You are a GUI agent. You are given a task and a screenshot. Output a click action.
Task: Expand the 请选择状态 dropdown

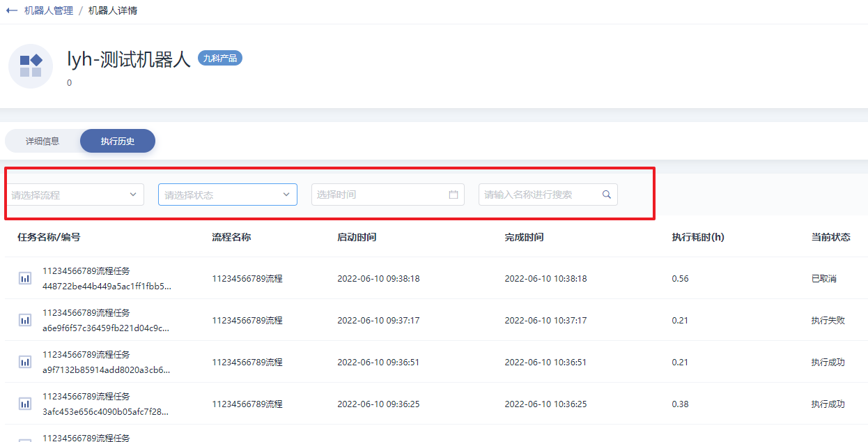(228, 195)
